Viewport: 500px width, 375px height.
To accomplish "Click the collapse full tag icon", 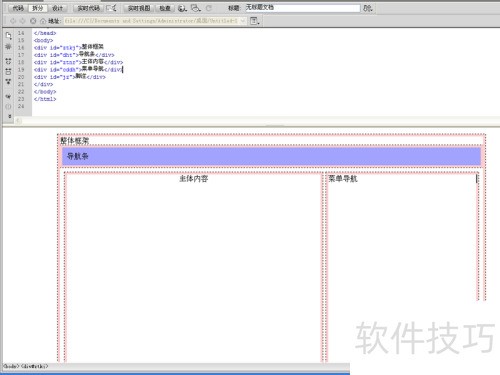I will click(8, 61).
